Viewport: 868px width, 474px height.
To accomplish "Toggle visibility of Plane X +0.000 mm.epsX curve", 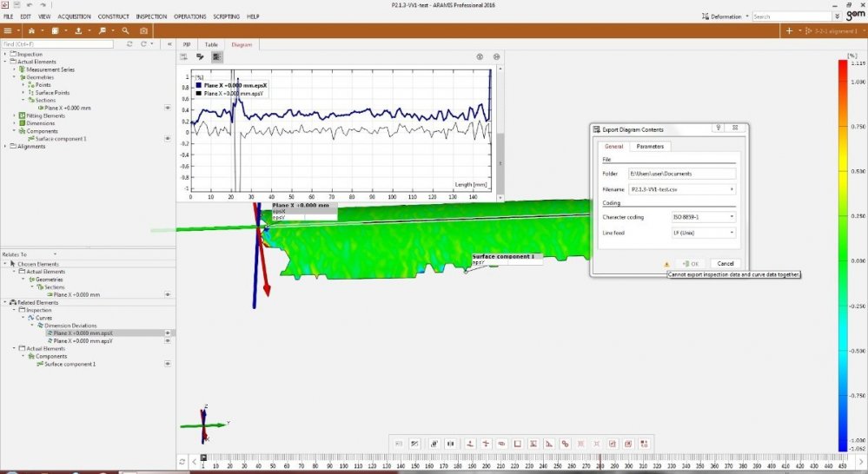I will click(x=167, y=332).
